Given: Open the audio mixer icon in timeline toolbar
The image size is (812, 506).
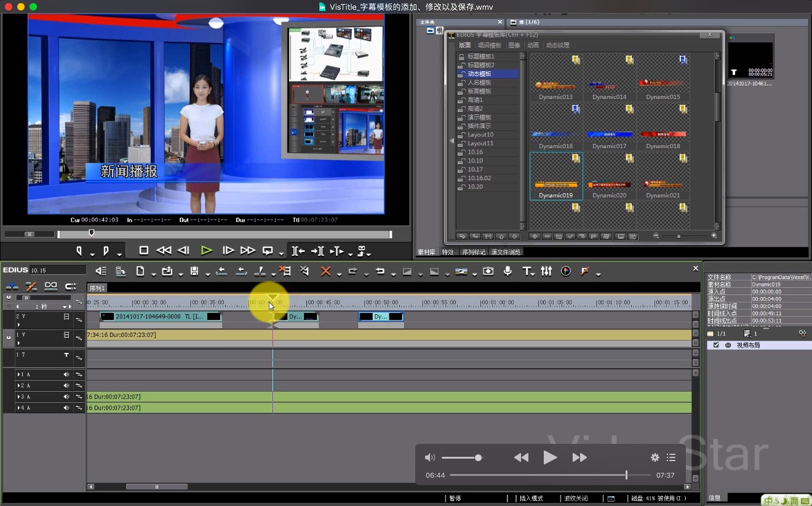Looking at the screenshot, I should pos(546,271).
